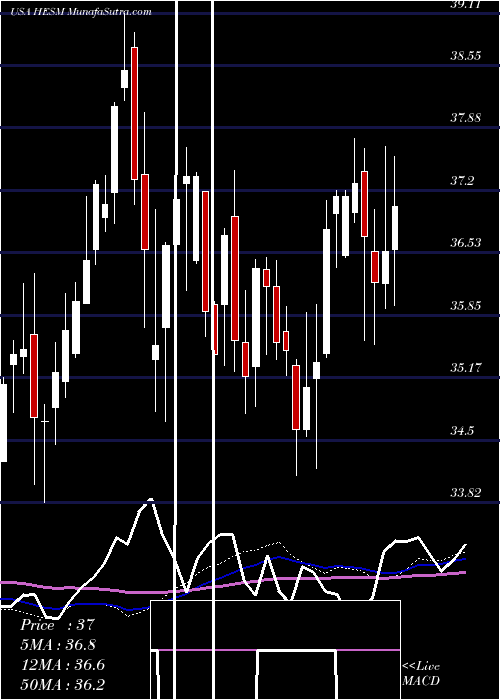Click the 37.2 price axis label
Screen dimensions: 500x700
[462, 181]
